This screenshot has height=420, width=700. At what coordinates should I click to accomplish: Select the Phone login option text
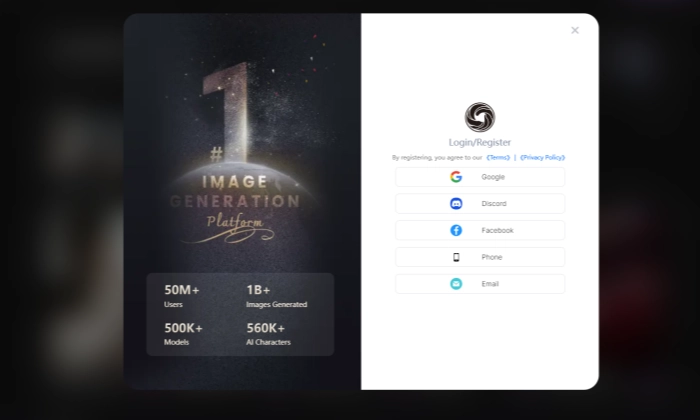click(x=491, y=258)
